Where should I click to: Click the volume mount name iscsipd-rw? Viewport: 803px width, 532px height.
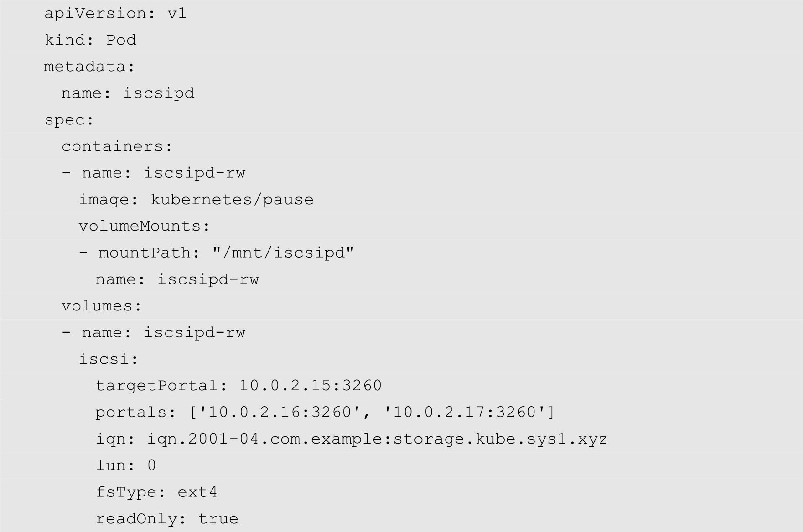208,279
